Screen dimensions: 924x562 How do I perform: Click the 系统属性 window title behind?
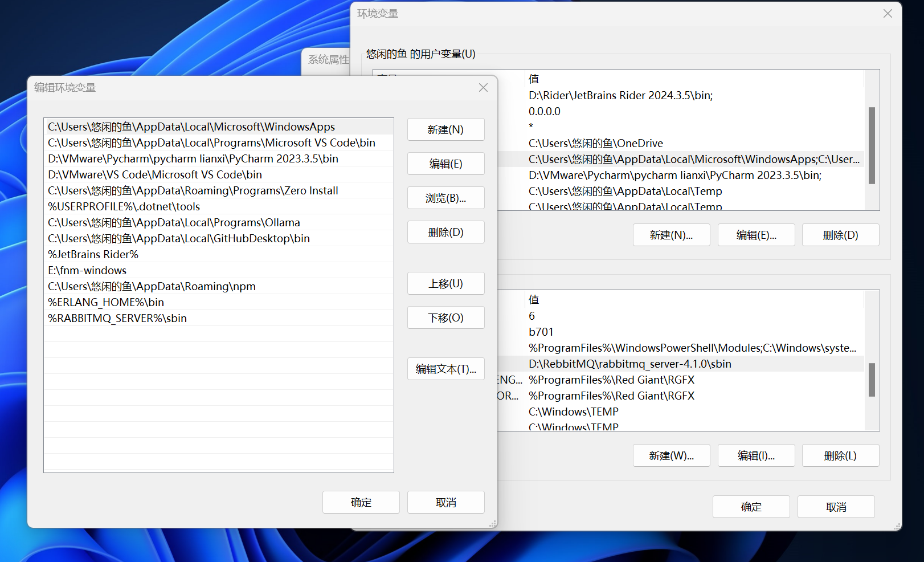click(x=328, y=59)
